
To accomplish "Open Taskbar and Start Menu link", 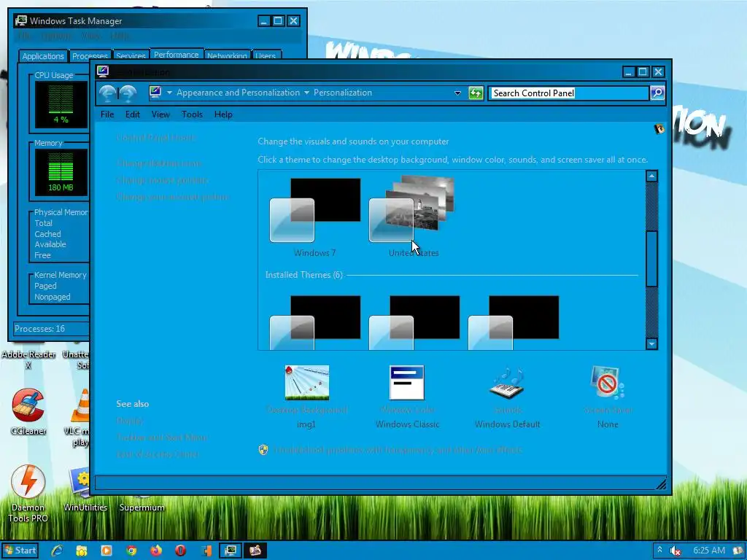I will 162,437.
